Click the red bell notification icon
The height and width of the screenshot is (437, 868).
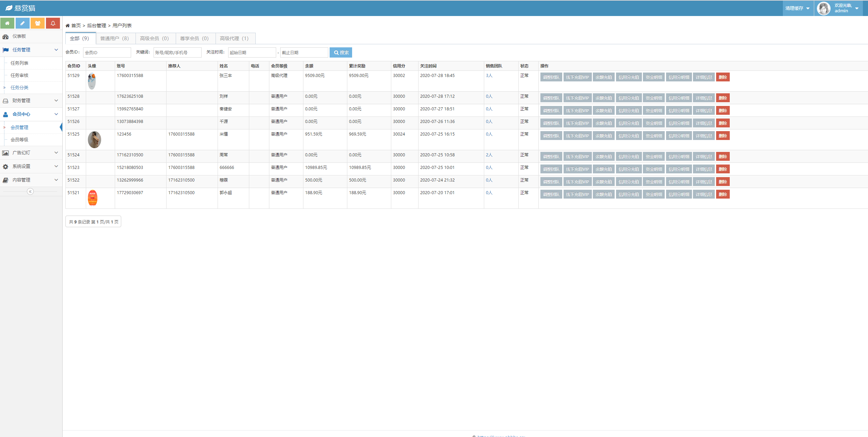click(x=53, y=23)
